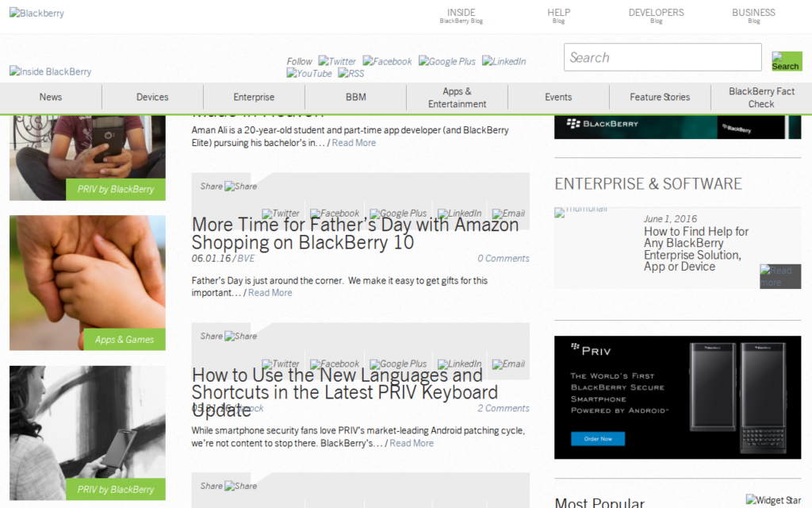Open the RSS feed icon
Image resolution: width=812 pixels, height=508 pixels.
[351, 74]
